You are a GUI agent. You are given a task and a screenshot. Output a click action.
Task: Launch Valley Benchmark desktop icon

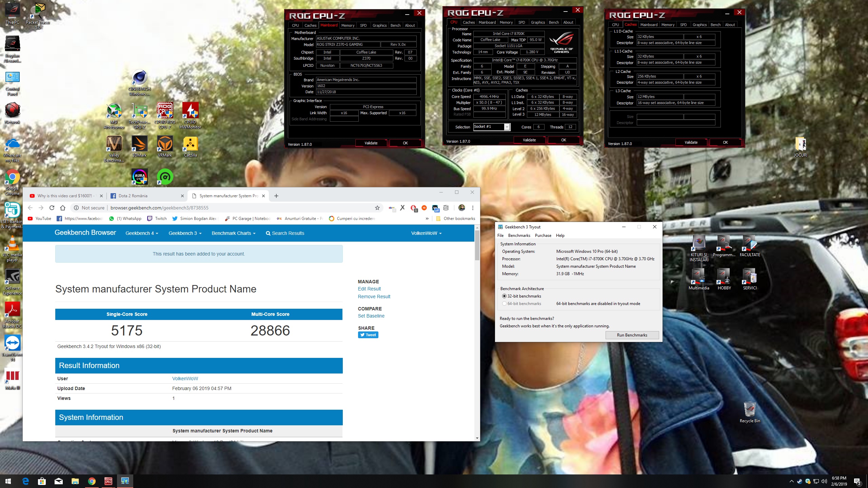(114, 149)
